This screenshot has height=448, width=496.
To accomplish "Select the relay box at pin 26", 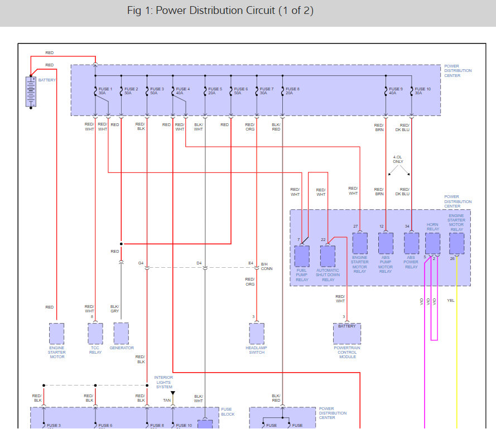I will point(457,243).
